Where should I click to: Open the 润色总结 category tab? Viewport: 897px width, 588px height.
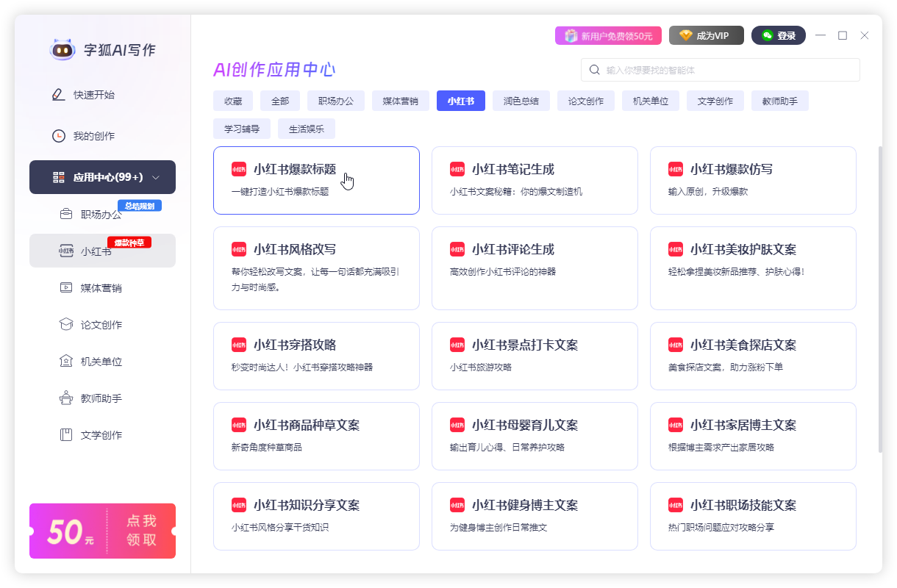521,101
